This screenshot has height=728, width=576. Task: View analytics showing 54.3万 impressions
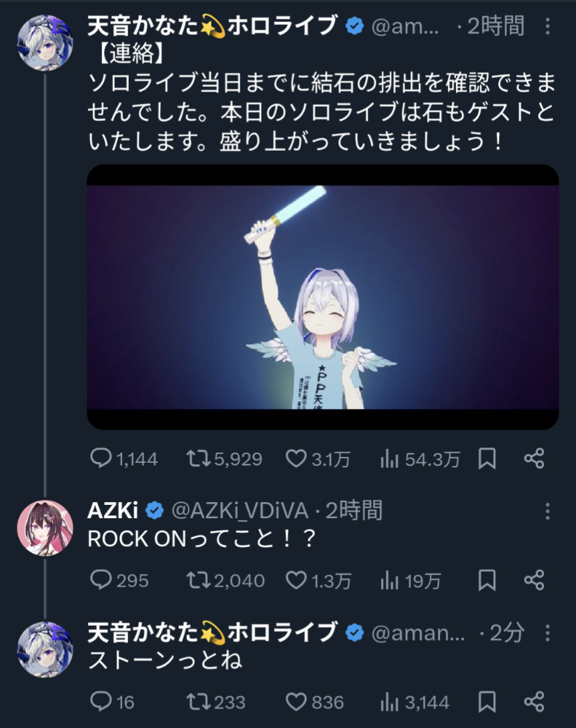[x=420, y=460]
